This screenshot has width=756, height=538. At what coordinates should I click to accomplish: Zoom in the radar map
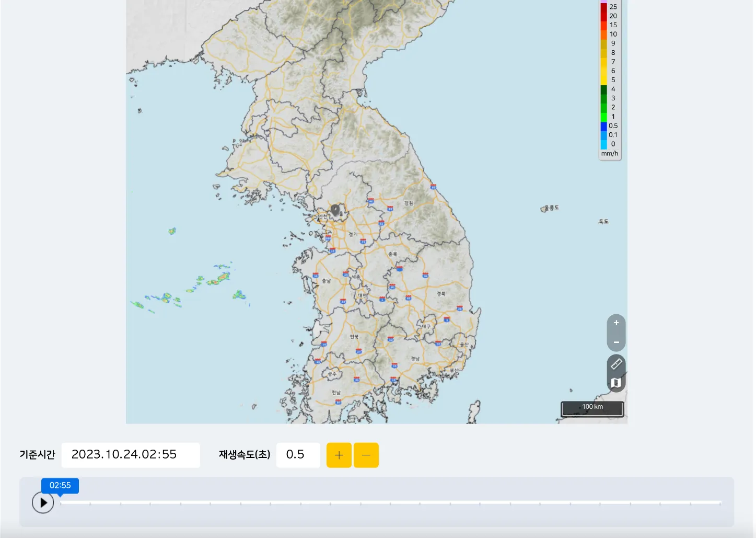point(616,323)
